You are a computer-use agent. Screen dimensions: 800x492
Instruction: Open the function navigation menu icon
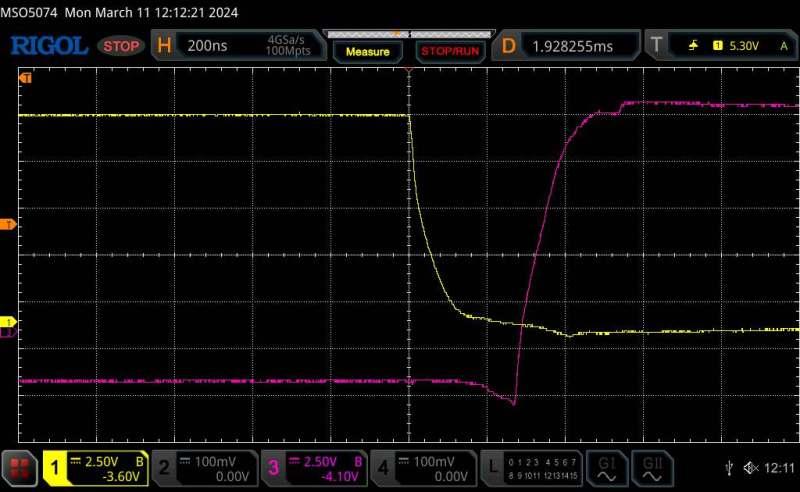click(19, 467)
